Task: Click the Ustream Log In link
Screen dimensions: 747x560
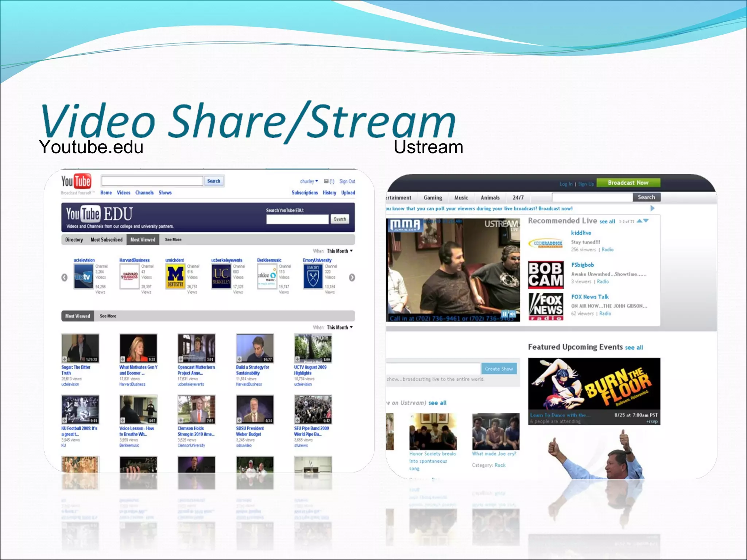Action: [x=566, y=184]
